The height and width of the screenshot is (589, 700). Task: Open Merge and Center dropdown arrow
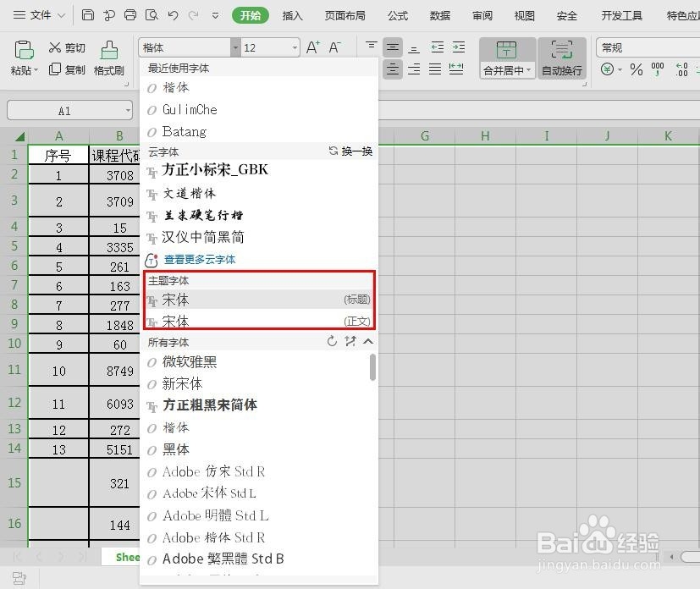point(528,70)
